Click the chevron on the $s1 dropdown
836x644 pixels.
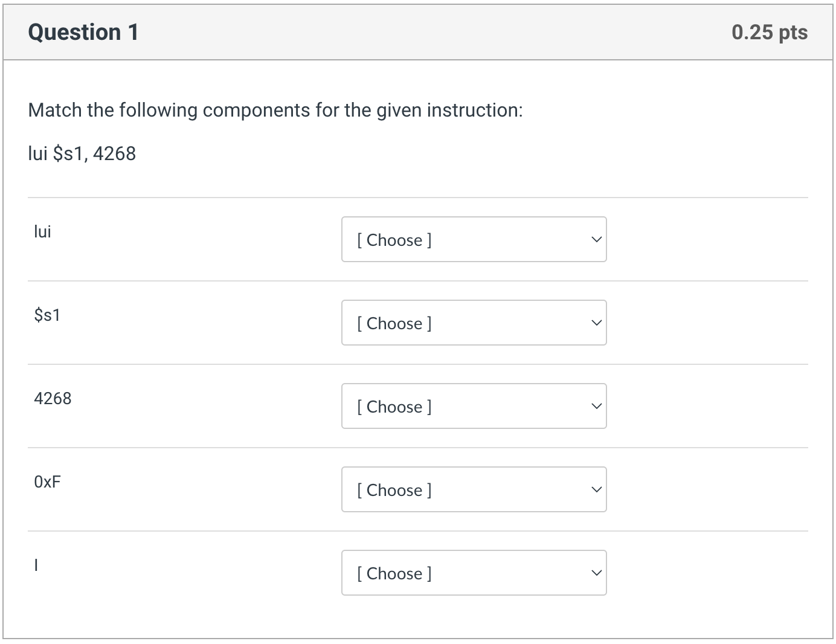coord(596,323)
